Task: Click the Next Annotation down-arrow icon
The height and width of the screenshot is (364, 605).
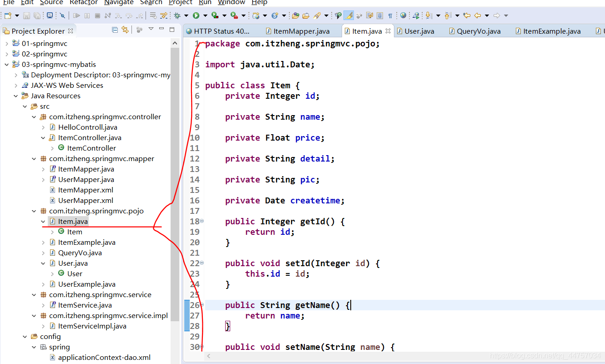Action: (428, 15)
